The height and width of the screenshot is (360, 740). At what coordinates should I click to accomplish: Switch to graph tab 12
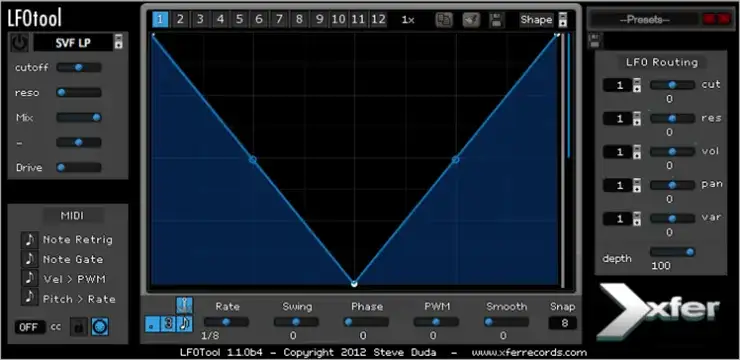pyautogui.click(x=378, y=20)
